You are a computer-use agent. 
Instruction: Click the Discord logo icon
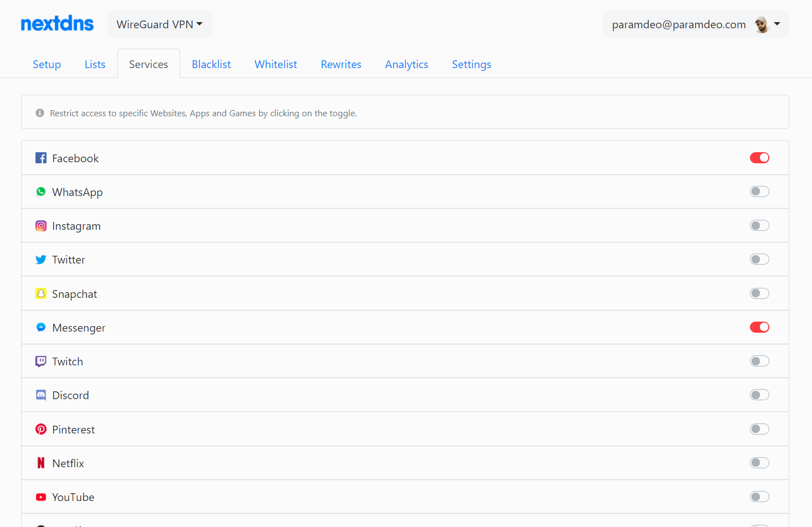41,395
